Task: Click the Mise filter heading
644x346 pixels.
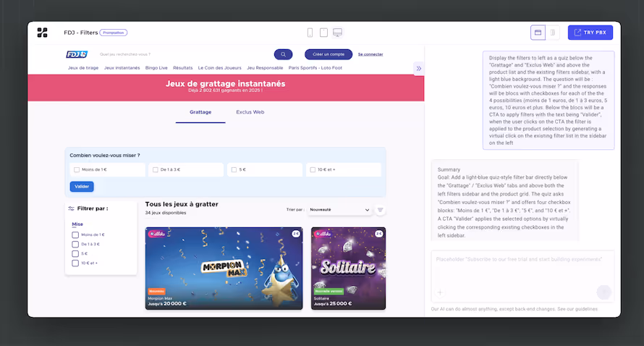Action: [x=77, y=224]
